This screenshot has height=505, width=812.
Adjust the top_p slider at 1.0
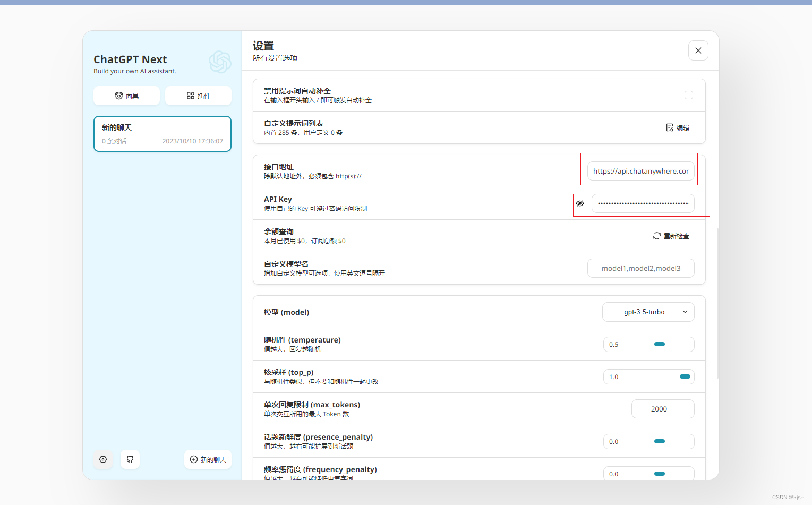pyautogui.click(x=685, y=376)
